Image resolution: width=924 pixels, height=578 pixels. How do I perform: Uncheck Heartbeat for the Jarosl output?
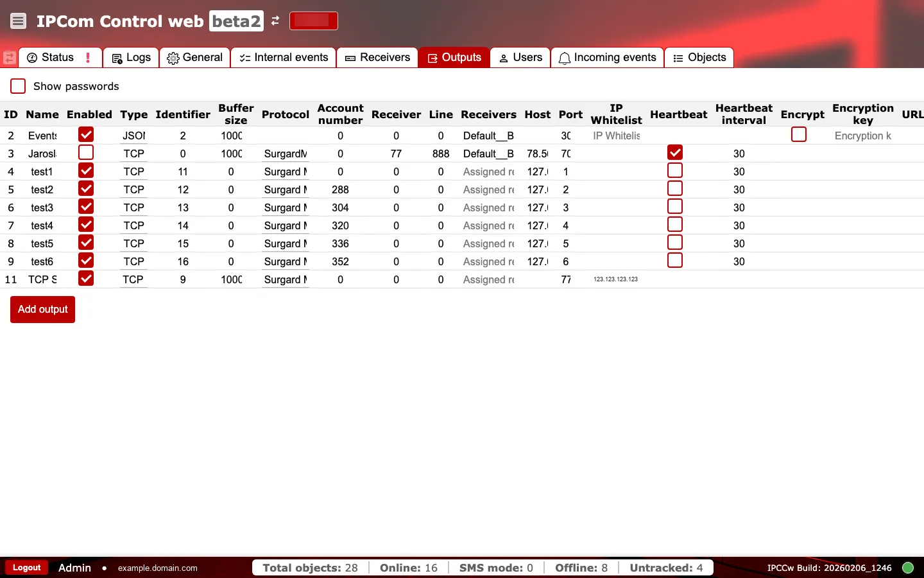[675, 152]
